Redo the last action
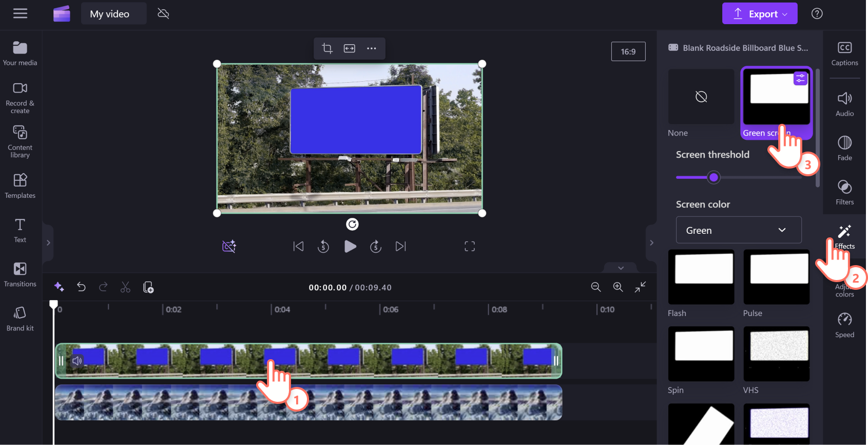This screenshot has height=445, width=868. coord(103,287)
